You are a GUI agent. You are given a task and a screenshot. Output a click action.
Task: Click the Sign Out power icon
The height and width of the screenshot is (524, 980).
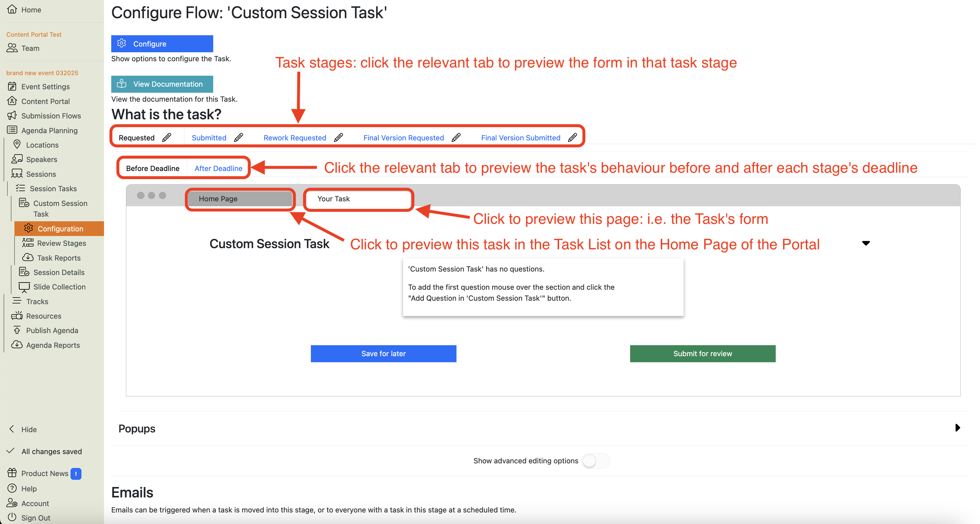pos(12,517)
